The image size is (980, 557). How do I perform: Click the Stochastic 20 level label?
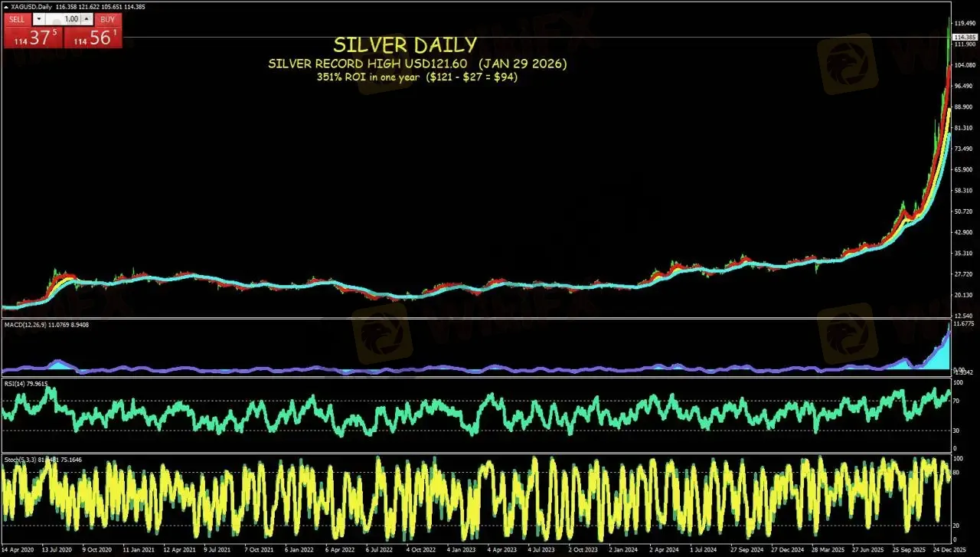(x=957, y=525)
